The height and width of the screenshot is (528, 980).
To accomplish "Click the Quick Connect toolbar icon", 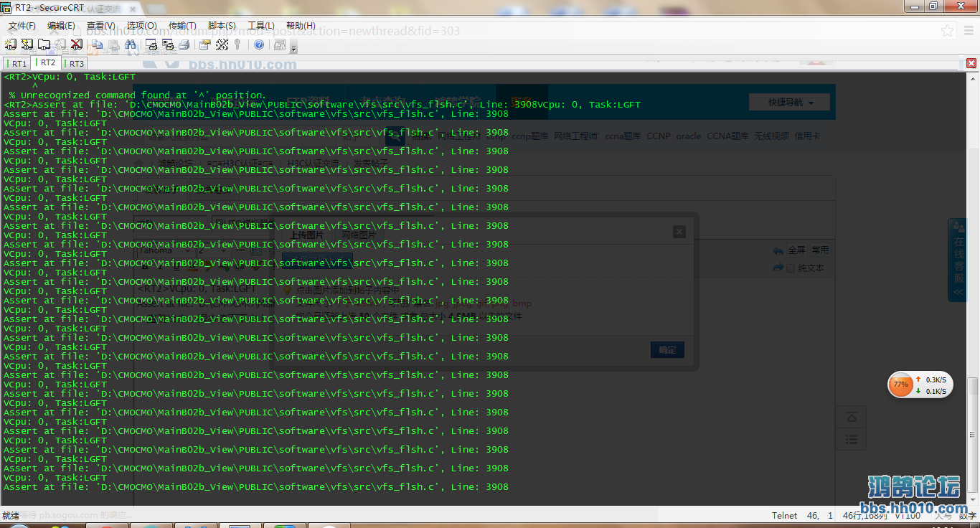I will [x=27, y=44].
